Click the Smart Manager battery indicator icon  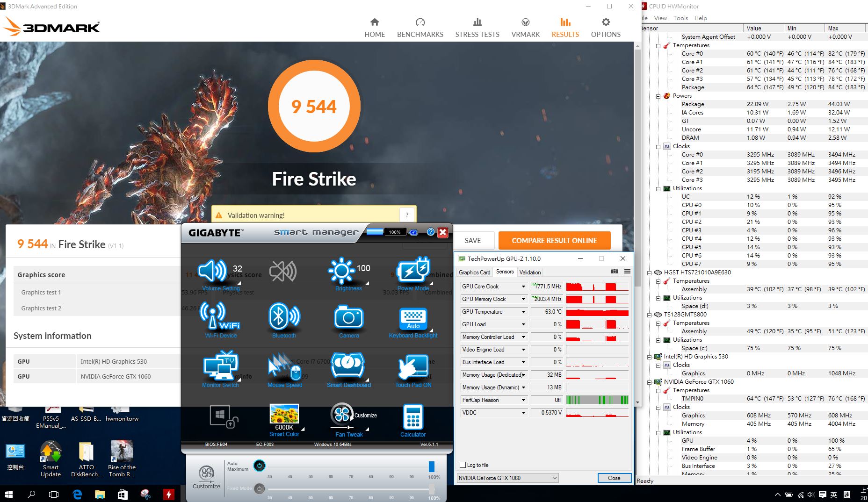click(x=413, y=232)
